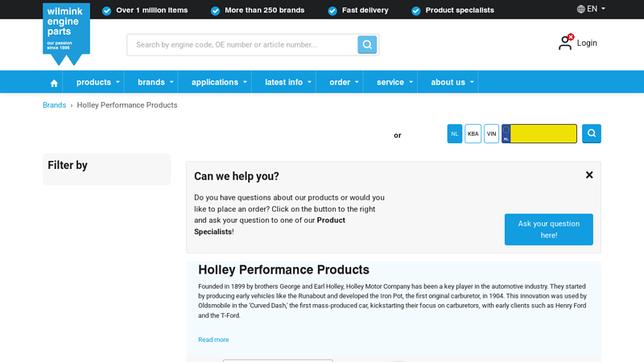Screen dimensions: 644x362
Task: Click the 'More than 250 brands' checkmark icon
Action: tap(215, 10)
